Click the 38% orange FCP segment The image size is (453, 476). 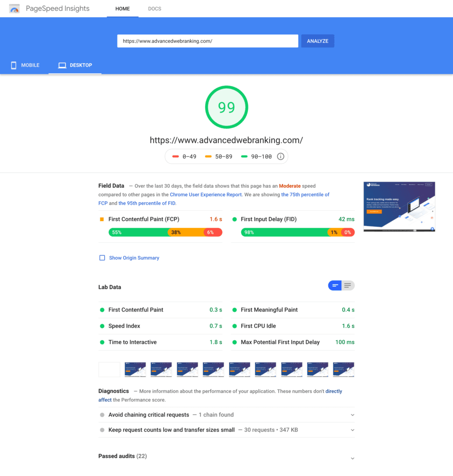(186, 232)
